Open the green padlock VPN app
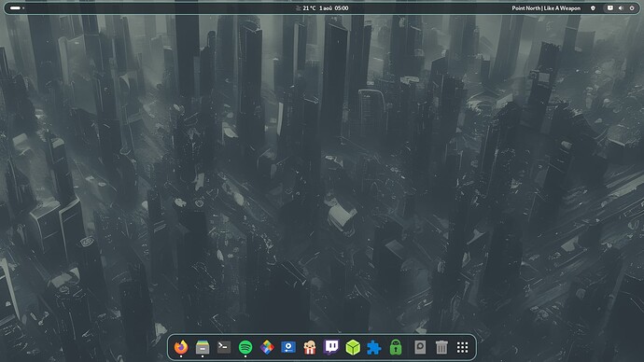Image resolution: width=644 pixels, height=362 pixels. (x=396, y=347)
